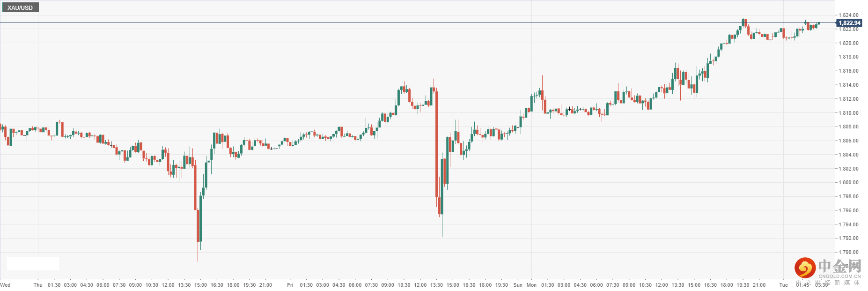The image size is (868, 291).
Task: Click the blank white box on chart
Action: pos(33,263)
